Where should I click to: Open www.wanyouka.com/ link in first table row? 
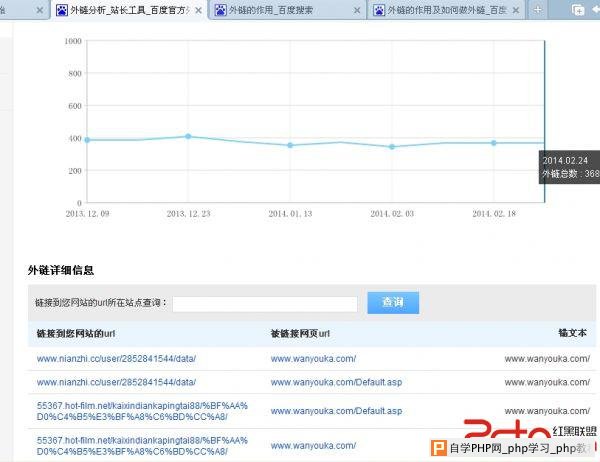tap(313, 359)
